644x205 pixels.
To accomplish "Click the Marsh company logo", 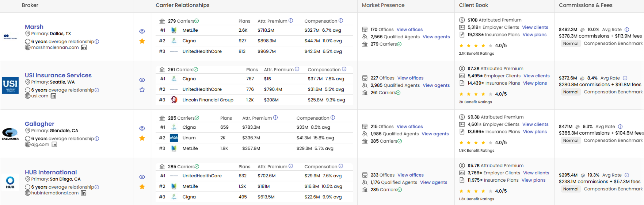I will click(10, 37).
